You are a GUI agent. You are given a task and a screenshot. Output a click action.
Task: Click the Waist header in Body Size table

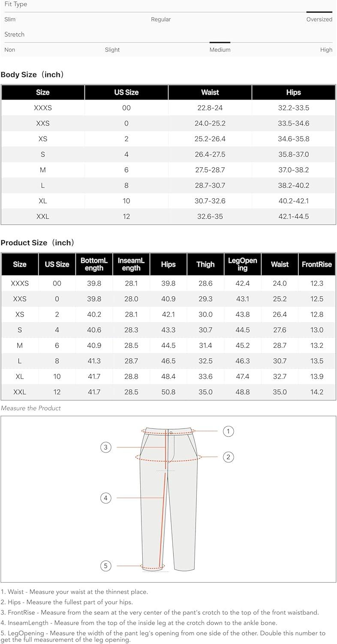click(210, 92)
